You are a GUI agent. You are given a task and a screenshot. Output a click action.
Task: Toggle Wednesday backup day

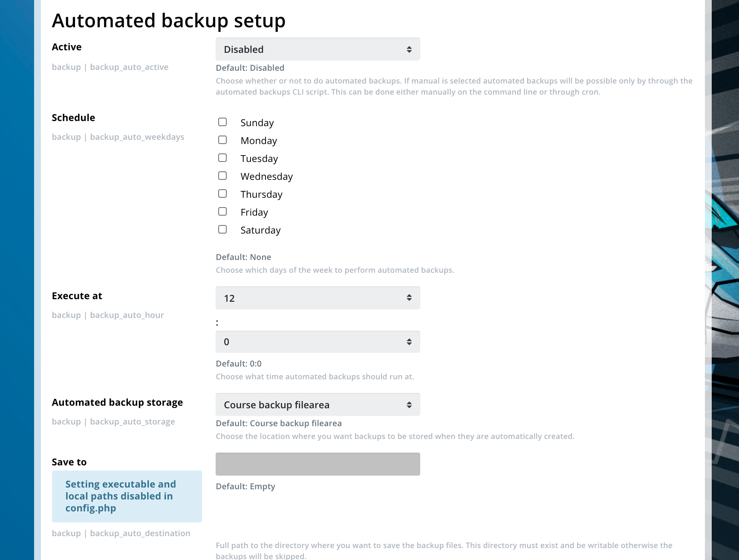222,176
